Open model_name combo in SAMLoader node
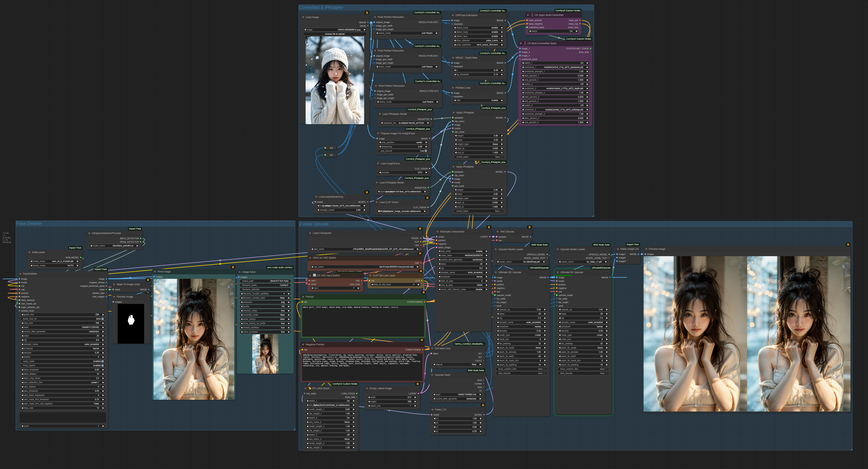Image resolution: width=868 pixels, height=469 pixels. click(x=54, y=261)
